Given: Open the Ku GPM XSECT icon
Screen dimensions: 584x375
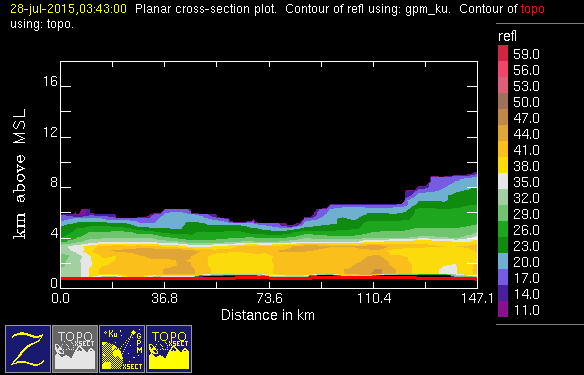Looking at the screenshot, I should click(x=122, y=349).
